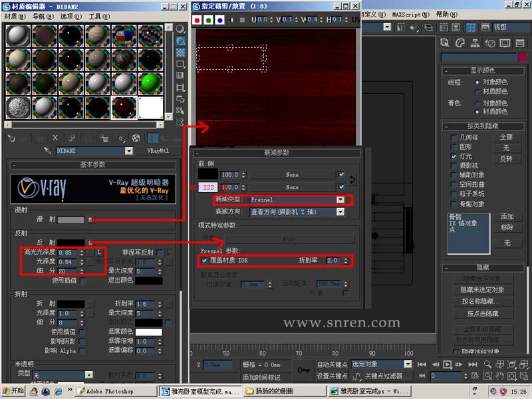
Task: Click the viewport Zoom magnifier icon
Action: pyautogui.click(x=487, y=364)
